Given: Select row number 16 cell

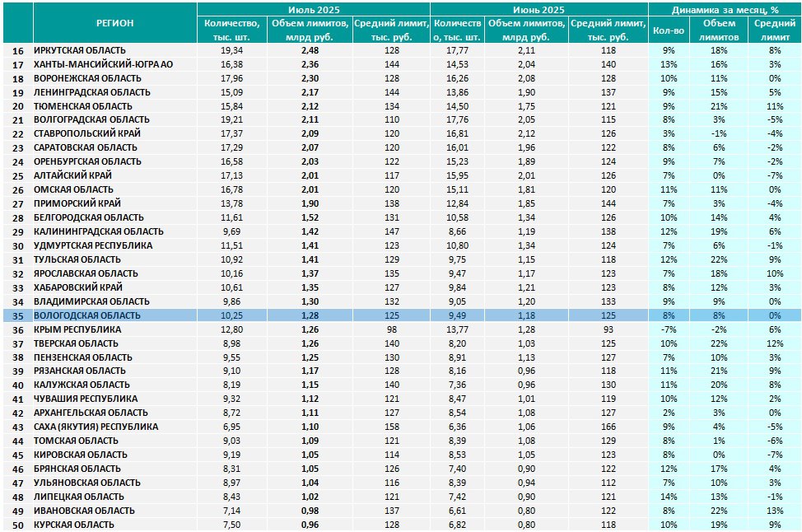Looking at the screenshot, I should pos(18,50).
